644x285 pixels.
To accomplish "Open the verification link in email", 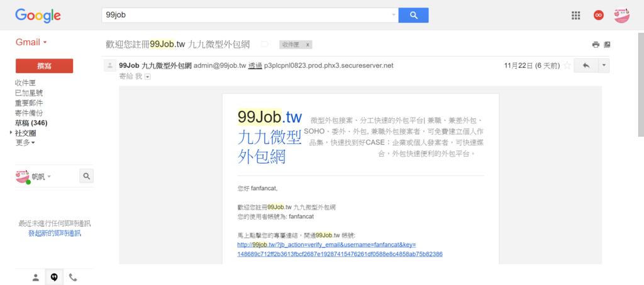I will coord(340,249).
